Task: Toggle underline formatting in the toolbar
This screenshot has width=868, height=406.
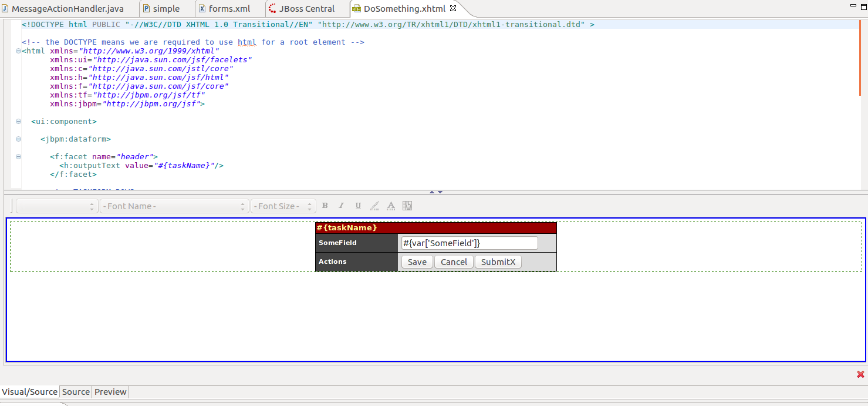Action: (358, 206)
